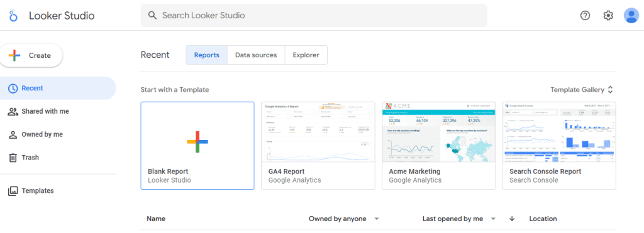644x233 pixels.
Task: Click the people icon beside Shared with me
Action: pyautogui.click(x=13, y=111)
